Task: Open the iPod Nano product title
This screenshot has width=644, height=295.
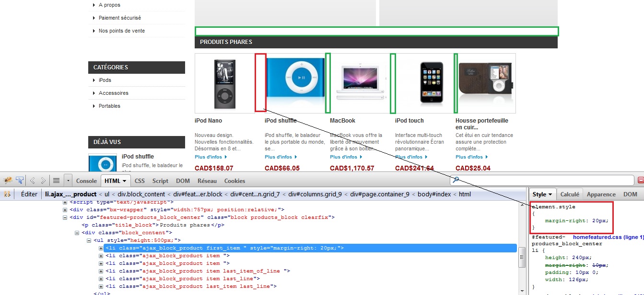Action: [x=209, y=121]
